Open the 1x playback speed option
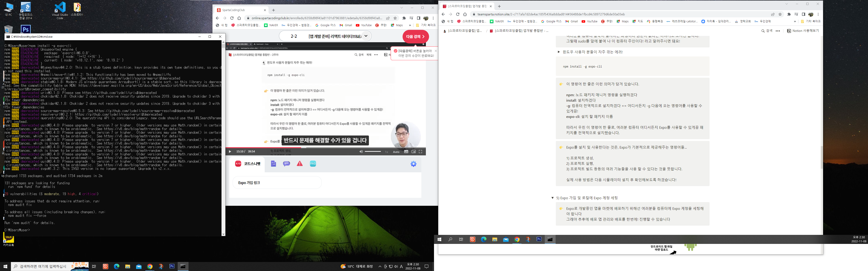Viewport: 868px width, 271px height. coord(387,152)
